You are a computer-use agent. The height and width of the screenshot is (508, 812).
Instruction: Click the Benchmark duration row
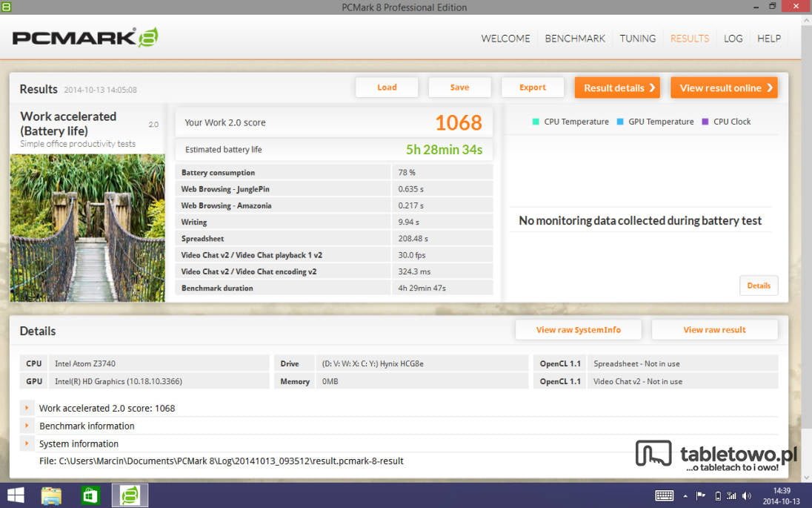tap(334, 288)
